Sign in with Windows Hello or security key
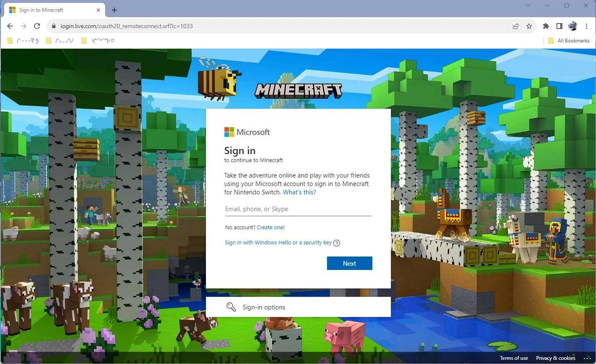The height and width of the screenshot is (364, 596). click(x=278, y=243)
